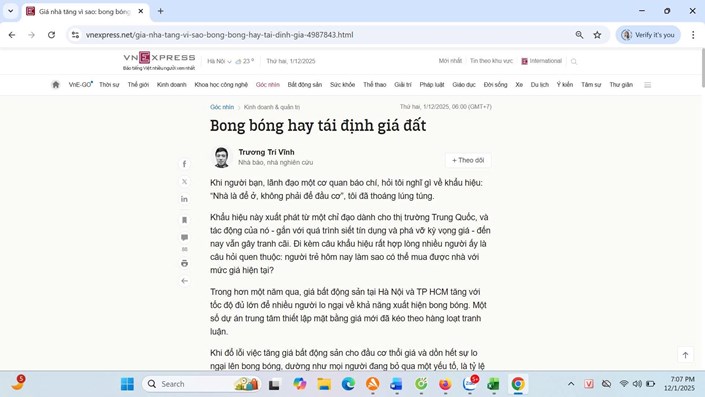
Task: Click the author's avatar photo
Action: pos(221,157)
